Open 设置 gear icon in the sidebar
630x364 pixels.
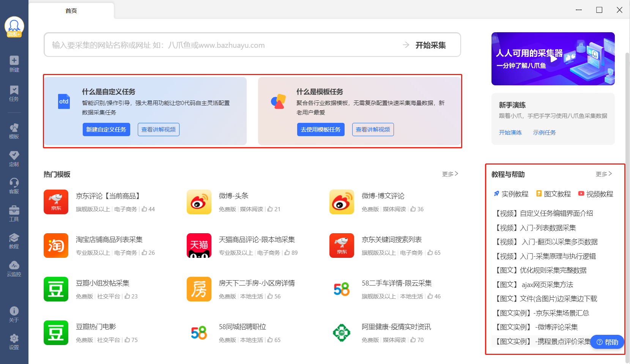click(14, 341)
